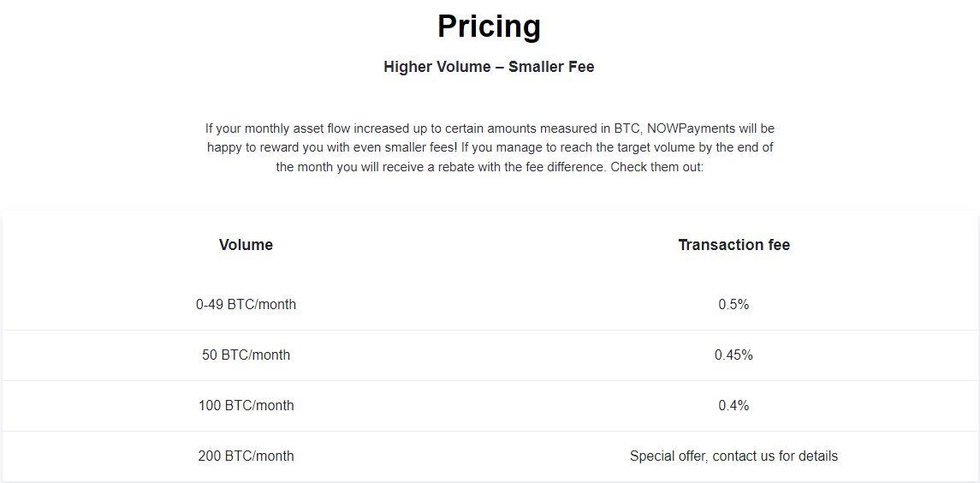Select the Volume column header
This screenshot has width=980, height=483.
click(x=246, y=245)
